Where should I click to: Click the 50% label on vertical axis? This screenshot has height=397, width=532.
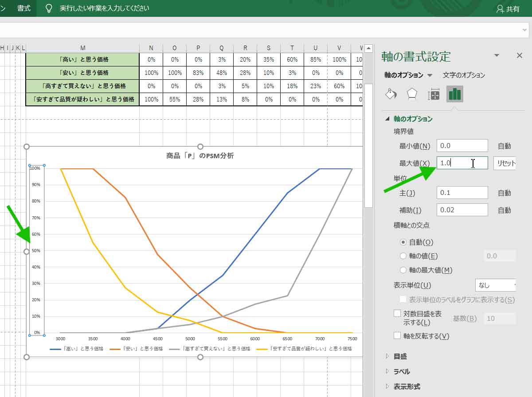pos(35,250)
